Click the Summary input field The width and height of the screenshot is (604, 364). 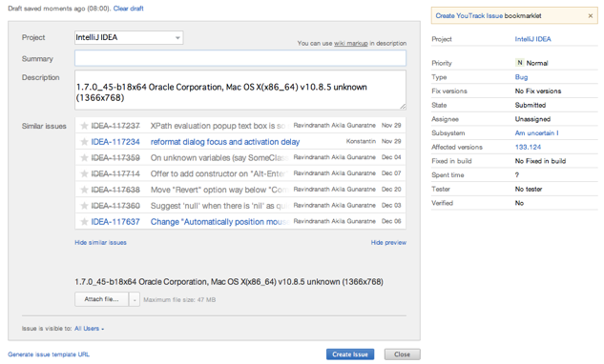tap(240, 58)
